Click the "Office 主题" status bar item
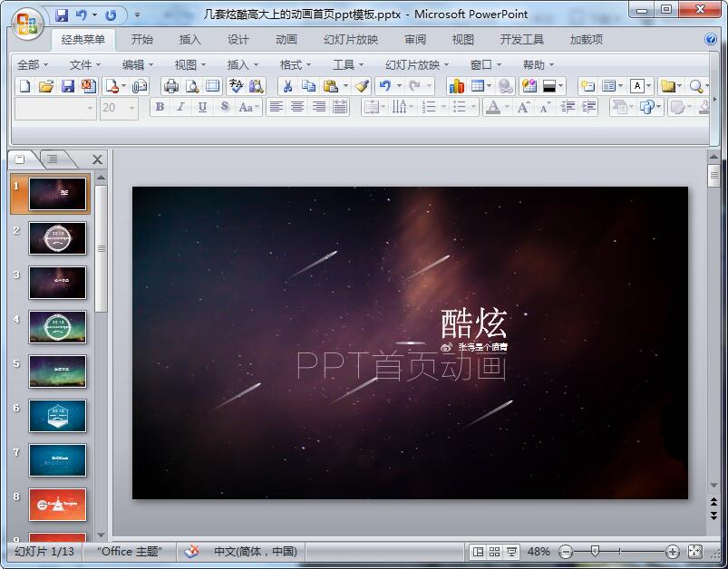Screen dimensions: 728x569 130,552
